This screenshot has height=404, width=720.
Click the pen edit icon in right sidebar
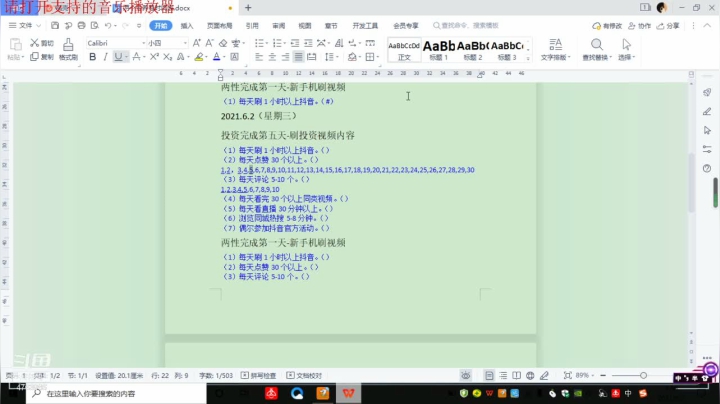[707, 112]
